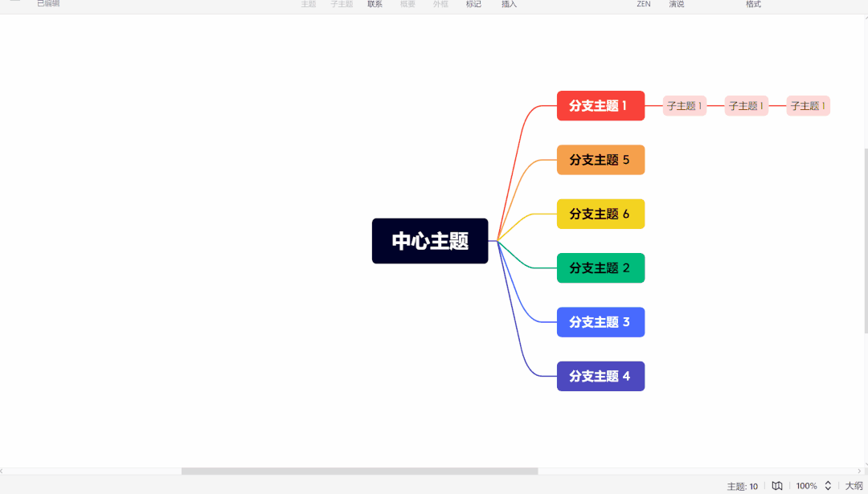The width and height of the screenshot is (868, 494).
Task: Start 演说 presentation mode
Action: 677,5
